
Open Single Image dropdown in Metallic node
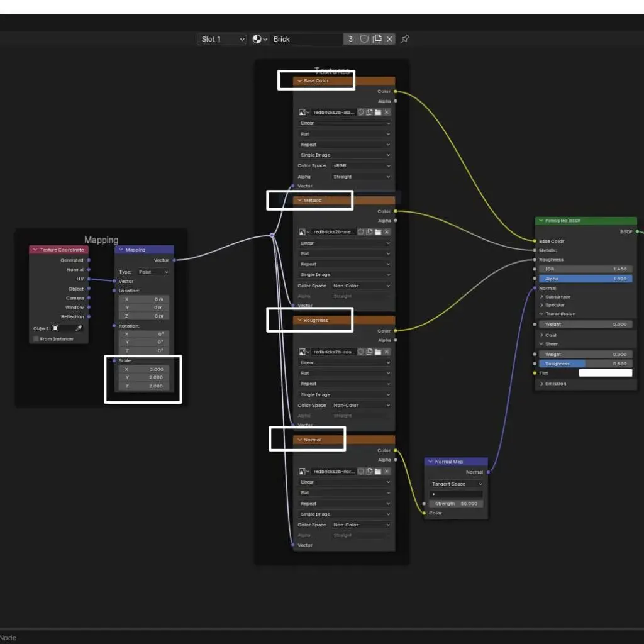coord(344,275)
